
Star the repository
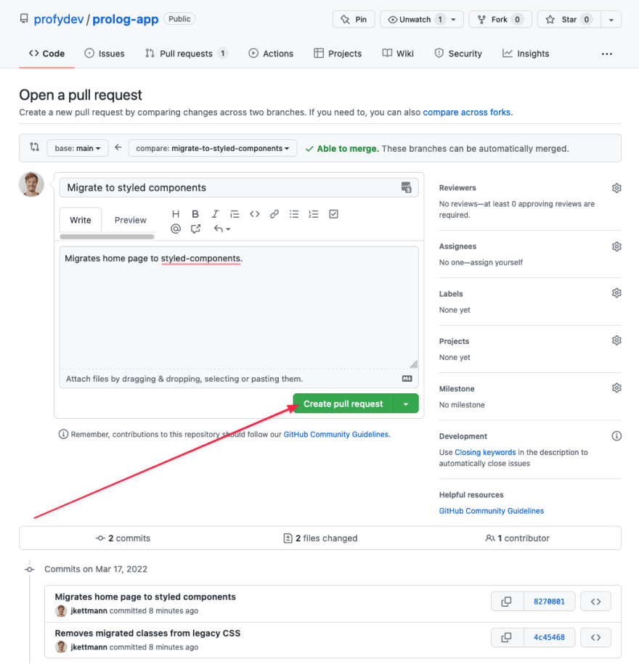click(x=569, y=20)
